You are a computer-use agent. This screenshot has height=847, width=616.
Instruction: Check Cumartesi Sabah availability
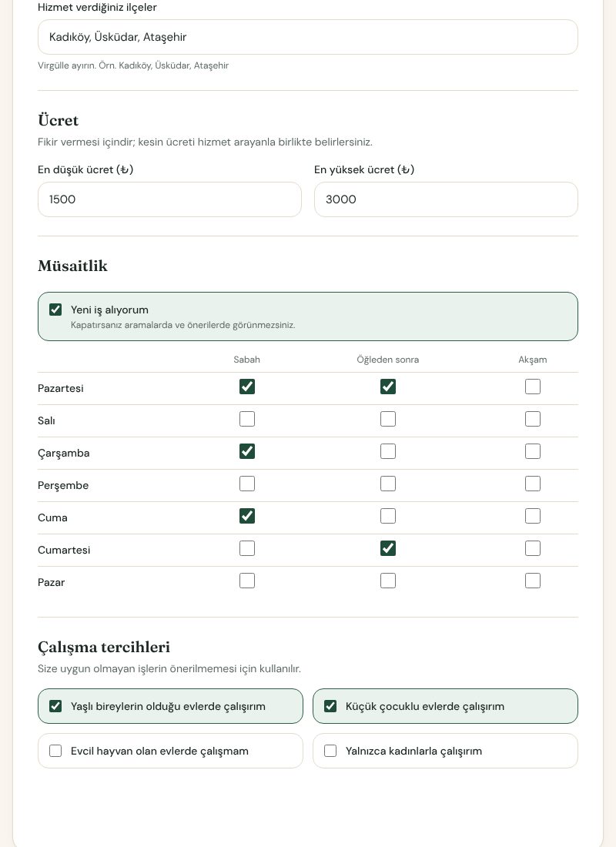(247, 549)
